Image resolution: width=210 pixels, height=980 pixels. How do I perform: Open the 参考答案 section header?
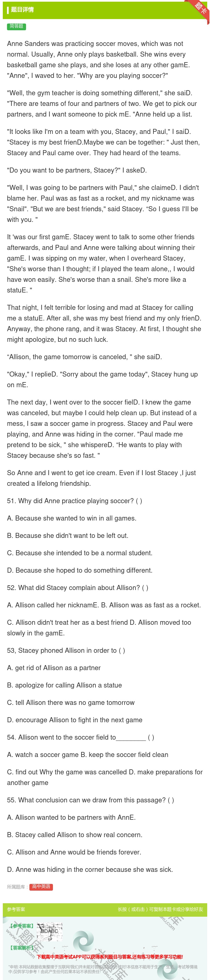click(x=16, y=909)
